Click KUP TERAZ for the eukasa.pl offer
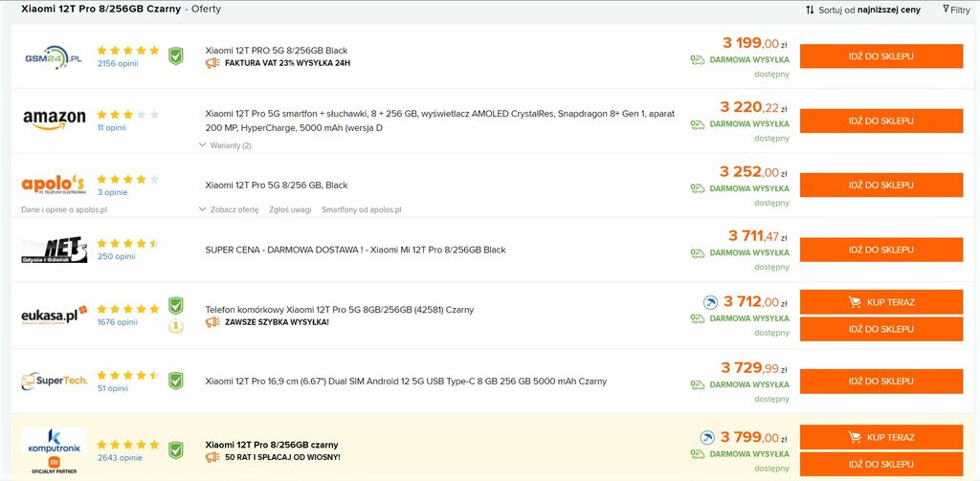The width and height of the screenshot is (980, 481). coord(881,302)
